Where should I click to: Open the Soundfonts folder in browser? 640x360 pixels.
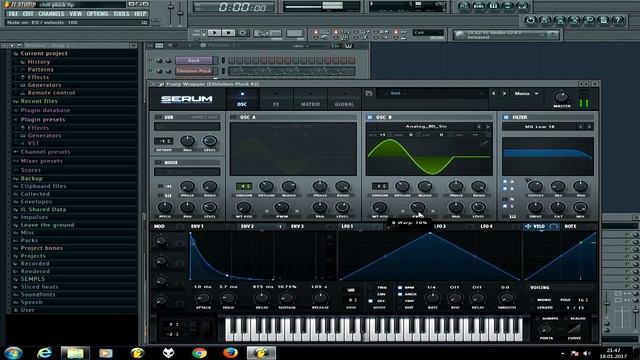pos(38,295)
